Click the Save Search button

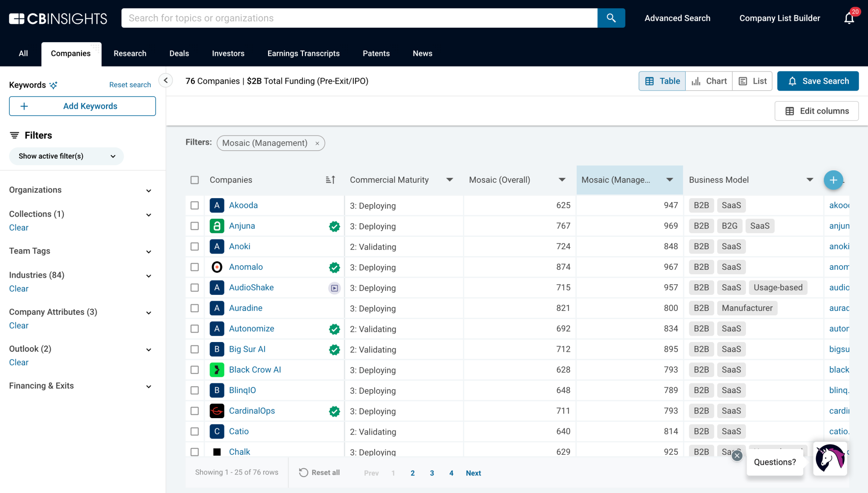[818, 81]
